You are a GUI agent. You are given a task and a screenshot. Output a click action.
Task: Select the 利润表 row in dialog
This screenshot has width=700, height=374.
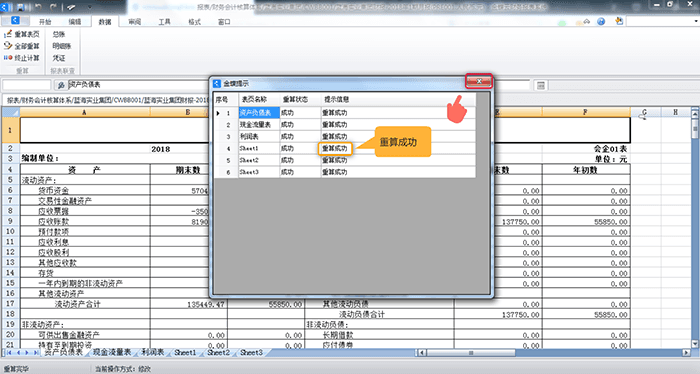coord(345,137)
